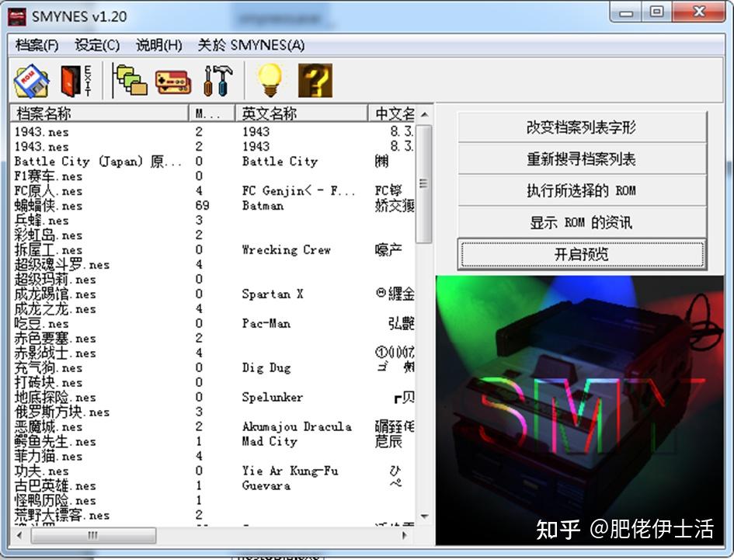Open the 关於 SMYNES(A) menu
This screenshot has height=560, width=734.
[251, 45]
